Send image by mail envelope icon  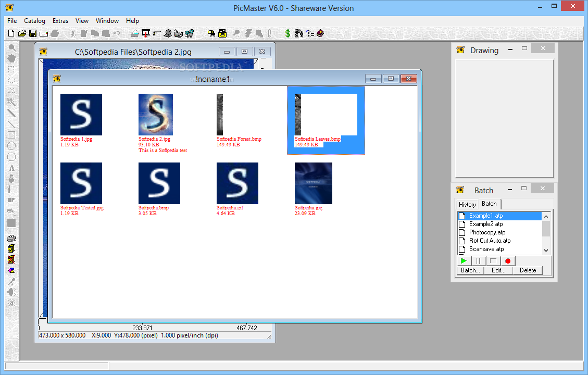pos(44,34)
